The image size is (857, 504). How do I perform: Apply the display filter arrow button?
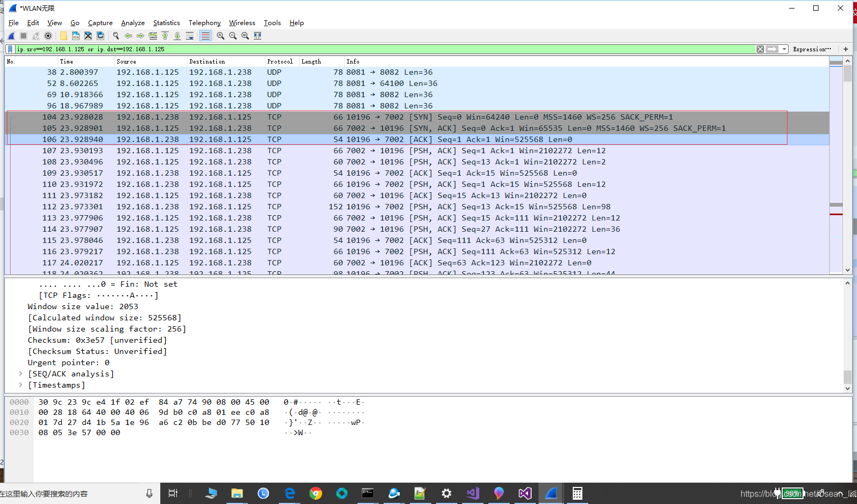click(x=773, y=49)
